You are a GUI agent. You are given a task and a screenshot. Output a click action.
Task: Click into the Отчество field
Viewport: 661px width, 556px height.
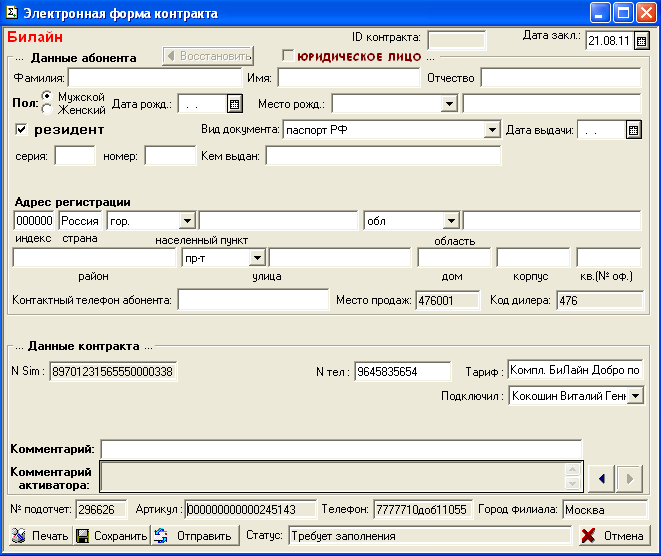click(x=561, y=78)
